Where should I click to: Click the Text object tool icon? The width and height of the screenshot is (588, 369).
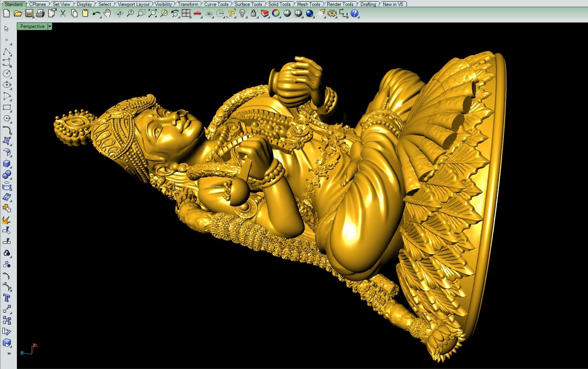point(7,298)
